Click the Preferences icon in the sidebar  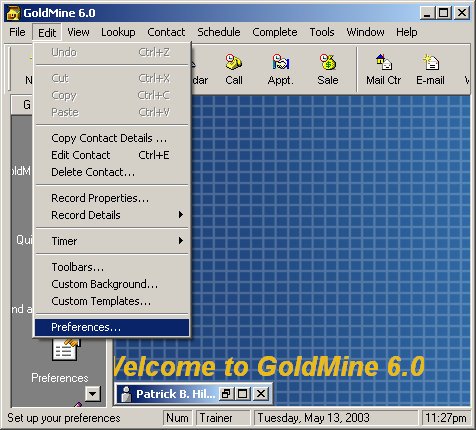pos(66,350)
